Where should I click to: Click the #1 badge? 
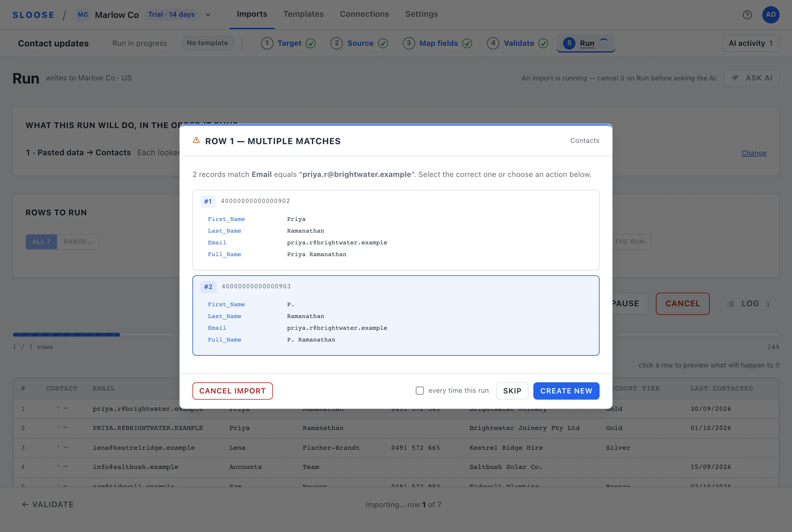[208, 201]
